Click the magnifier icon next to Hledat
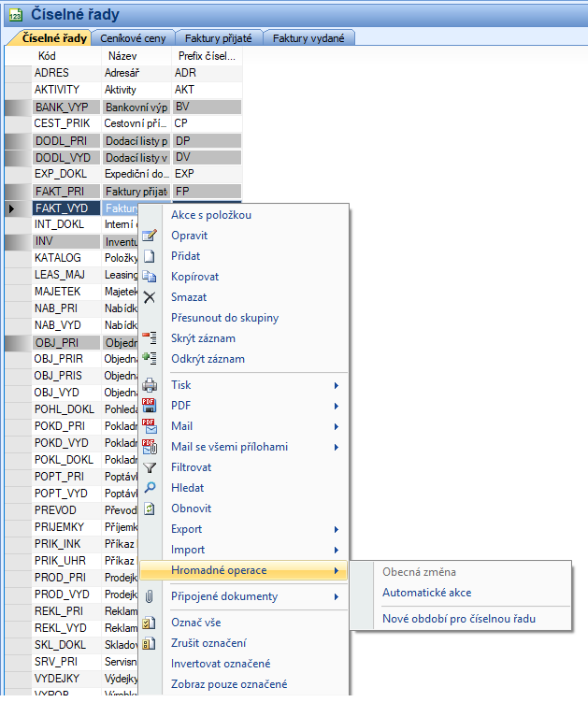The width and height of the screenshot is (588, 702). click(149, 488)
